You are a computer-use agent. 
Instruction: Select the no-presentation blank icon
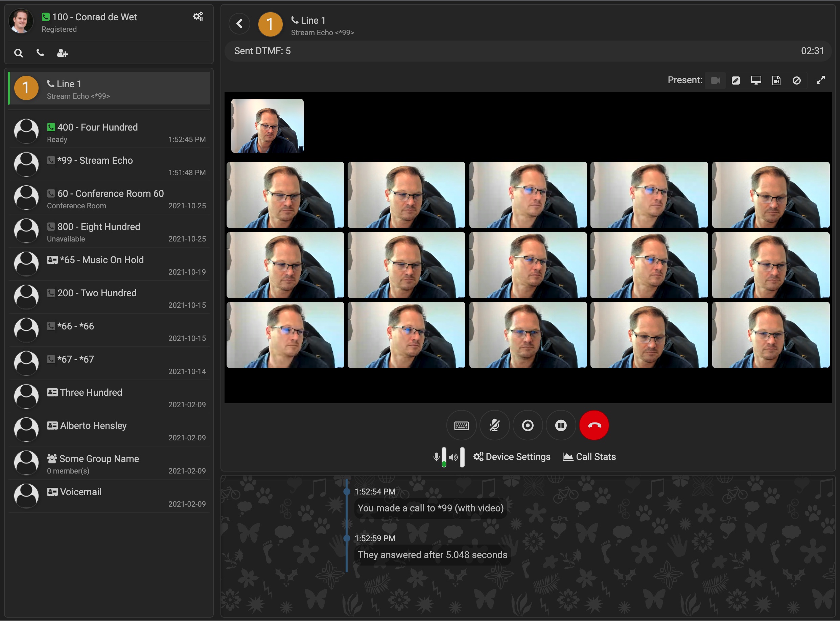pos(796,80)
